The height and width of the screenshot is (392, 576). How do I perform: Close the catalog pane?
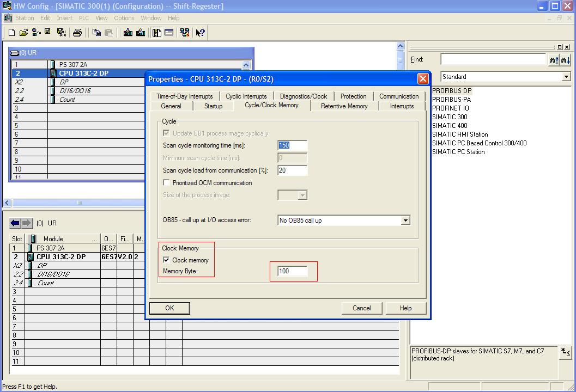click(x=567, y=47)
